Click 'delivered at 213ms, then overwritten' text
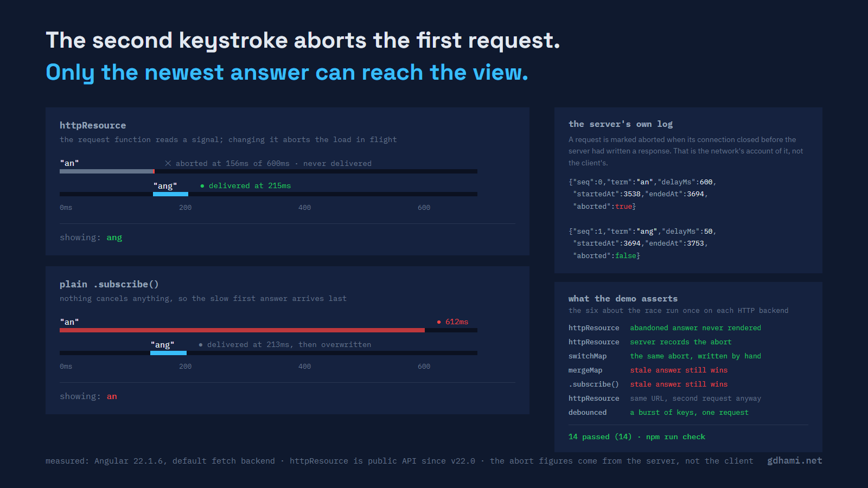Image resolution: width=868 pixels, height=488 pixels. pos(289,345)
